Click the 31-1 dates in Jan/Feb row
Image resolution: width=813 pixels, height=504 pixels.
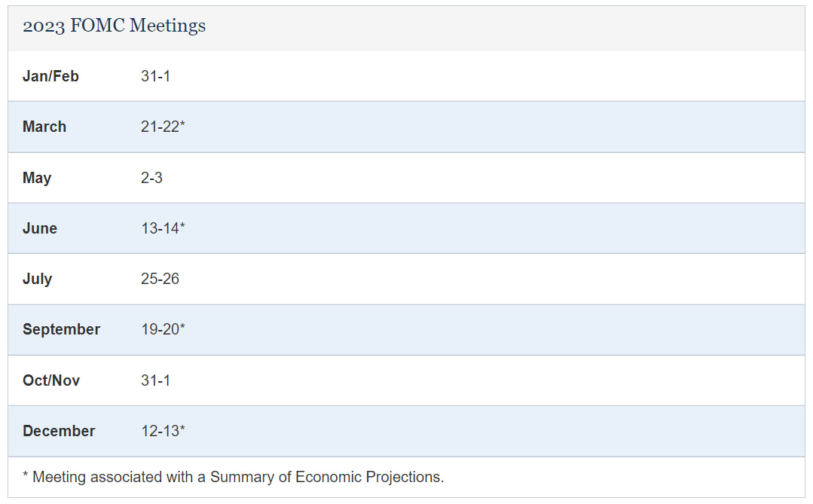pos(155,76)
